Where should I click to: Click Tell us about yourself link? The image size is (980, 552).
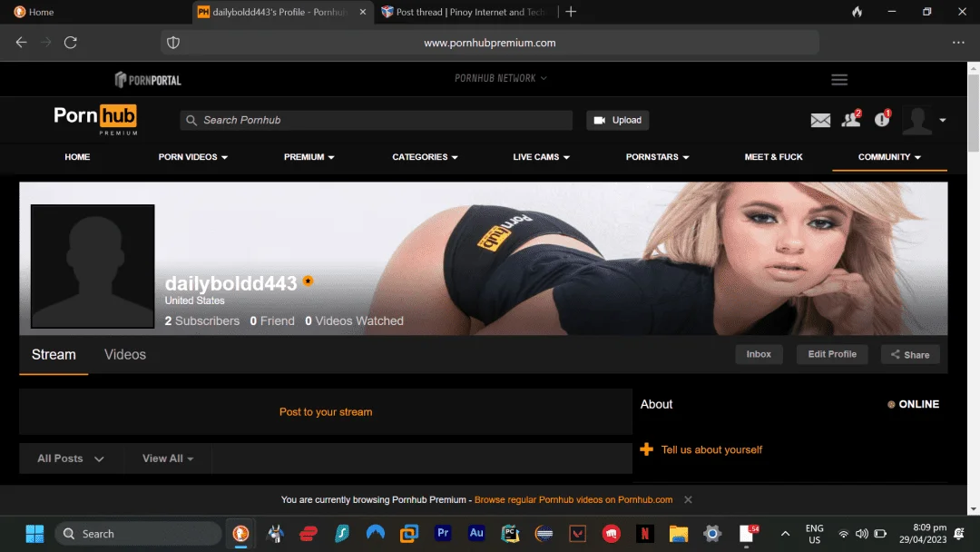pos(711,449)
